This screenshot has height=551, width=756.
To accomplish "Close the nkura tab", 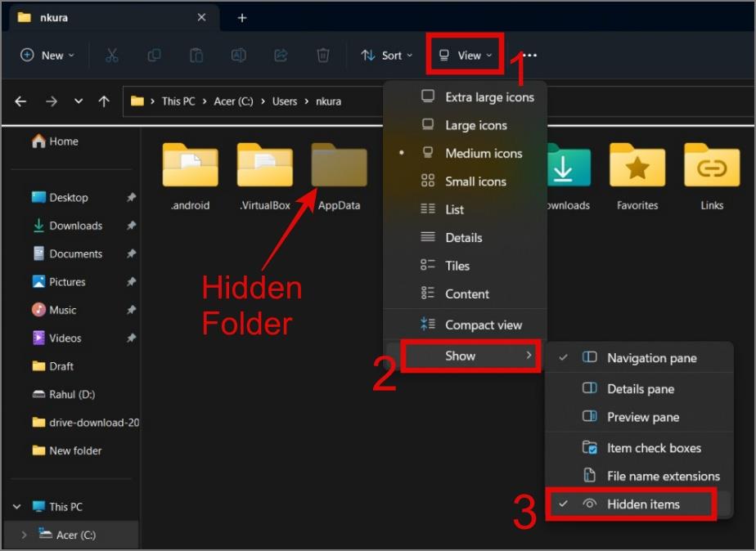I will 201,17.
